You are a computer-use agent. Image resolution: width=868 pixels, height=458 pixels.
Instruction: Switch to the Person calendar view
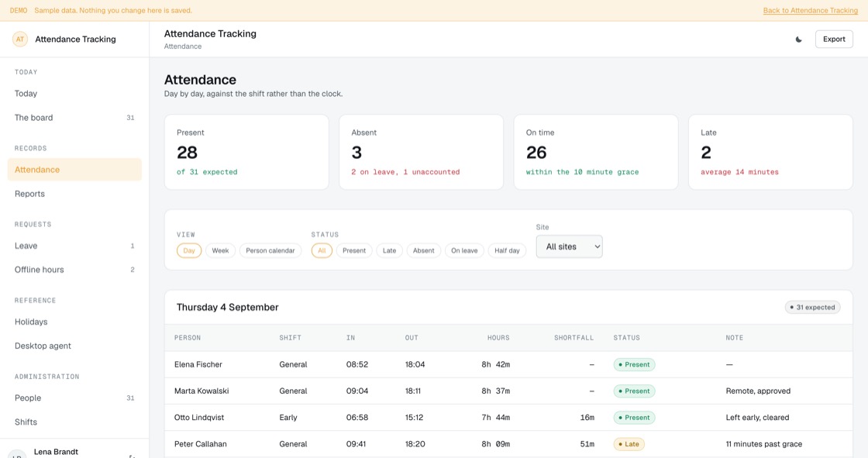270,251
